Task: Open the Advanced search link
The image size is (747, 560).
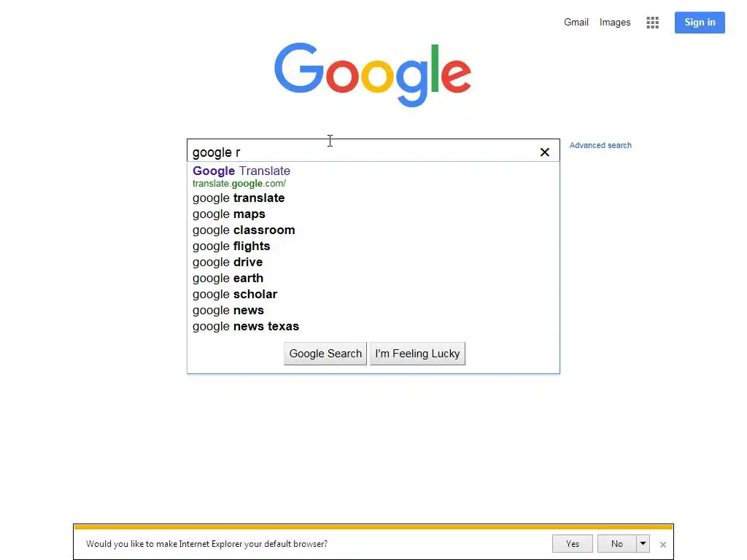Action: [600, 145]
